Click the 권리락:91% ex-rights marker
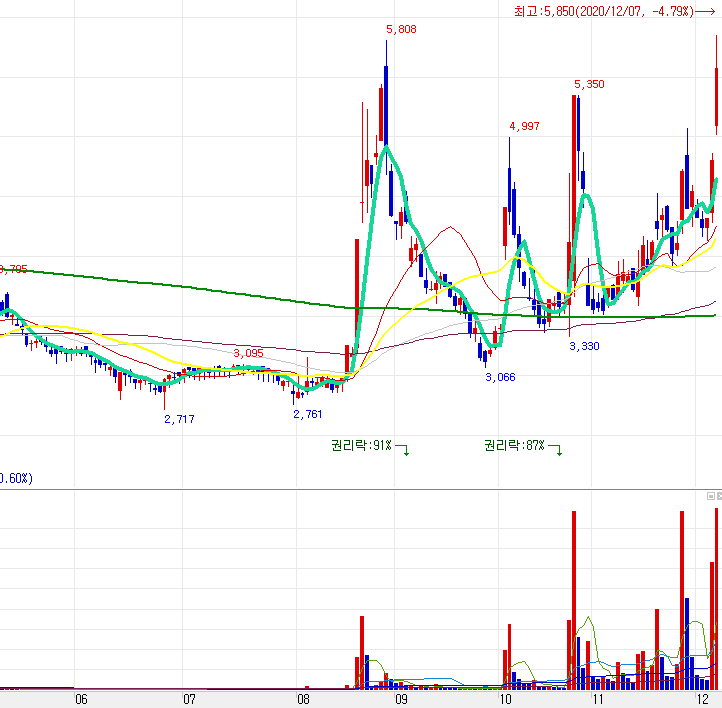This screenshot has height=708, width=722. click(x=370, y=446)
